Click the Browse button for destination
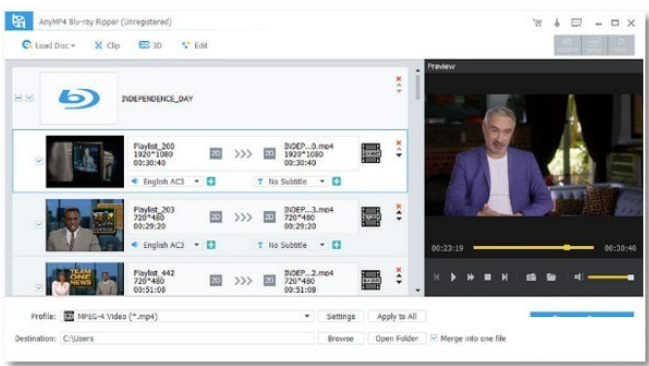 point(341,338)
